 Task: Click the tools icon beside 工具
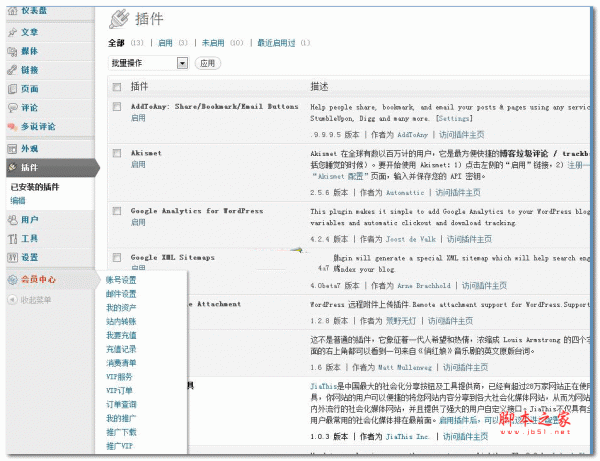click(13, 239)
